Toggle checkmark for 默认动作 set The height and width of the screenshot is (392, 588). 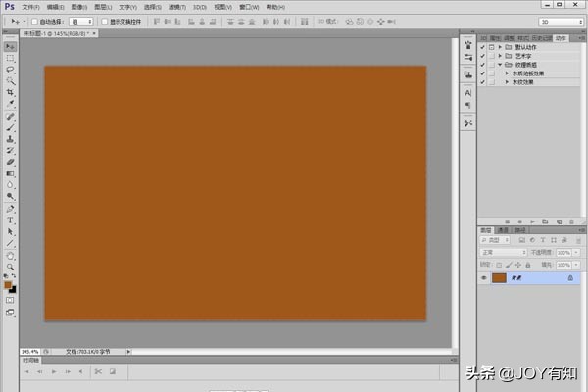pyautogui.click(x=482, y=47)
